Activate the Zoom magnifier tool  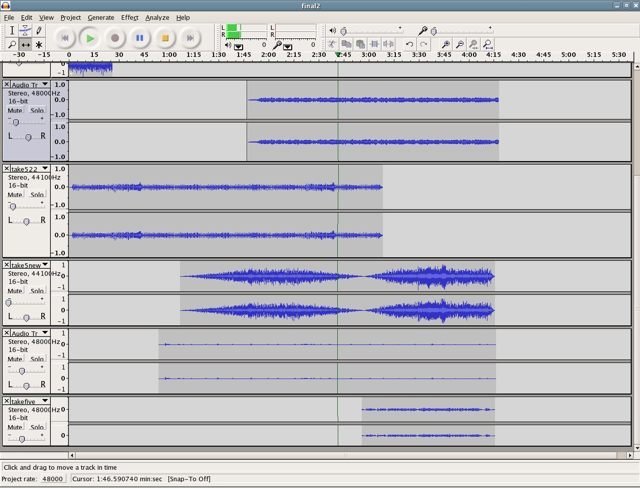tap(12, 44)
